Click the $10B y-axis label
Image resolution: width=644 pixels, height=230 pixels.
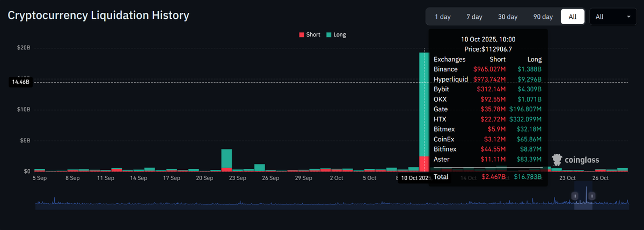click(x=23, y=110)
